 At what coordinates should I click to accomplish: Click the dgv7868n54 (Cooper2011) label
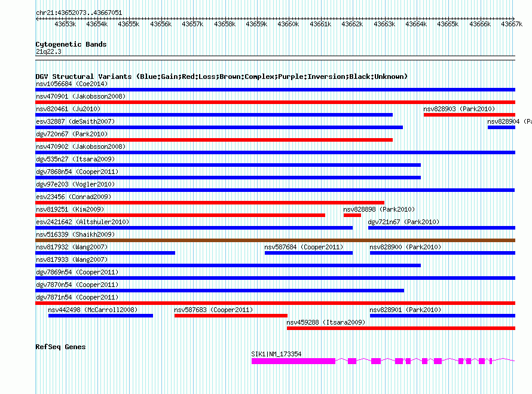[x=77, y=172]
